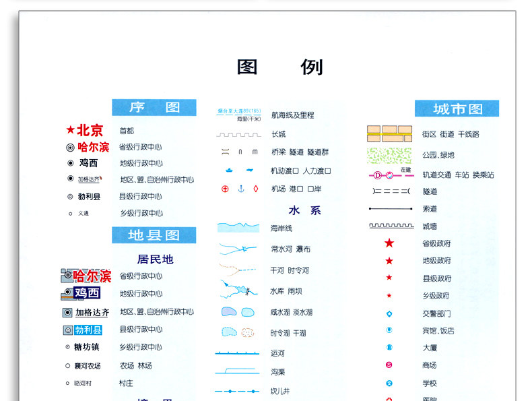Click the street block pattern by 街区 街道

(389, 134)
